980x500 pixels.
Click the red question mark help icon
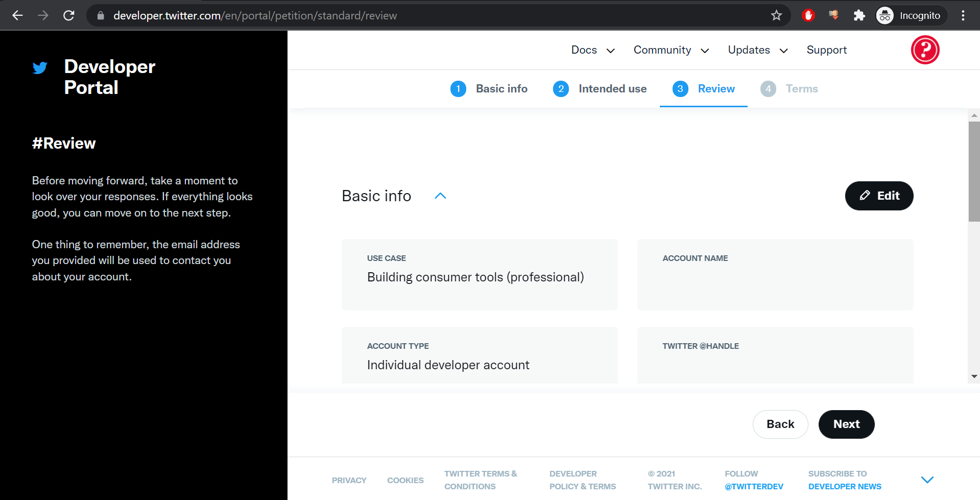925,50
